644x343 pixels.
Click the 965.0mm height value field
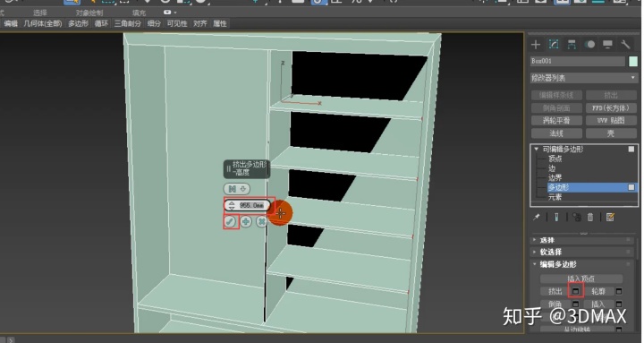251,205
